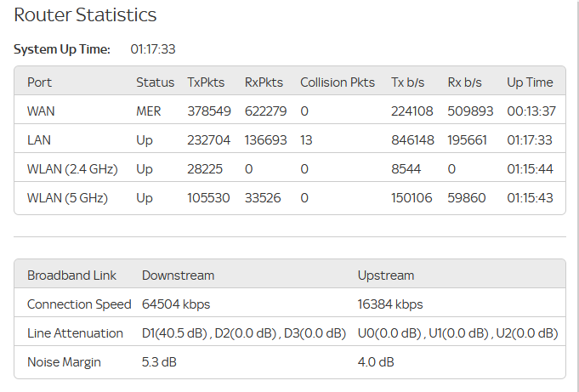The width and height of the screenshot is (579, 392).
Task: Click the TxPkts column header
Action: click(x=206, y=82)
